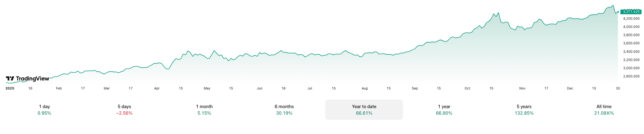Click the 2025 label on time axis

tap(10, 88)
